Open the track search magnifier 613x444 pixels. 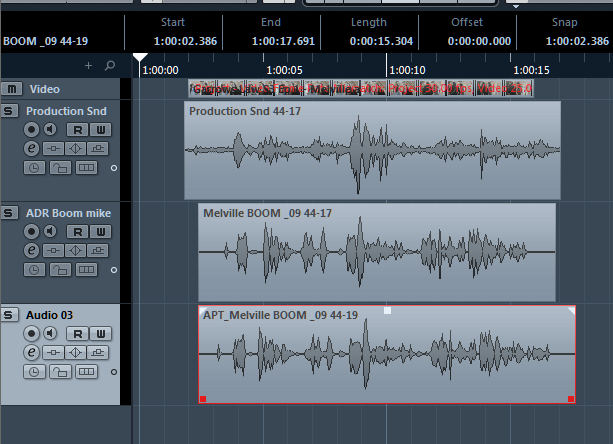click(x=109, y=65)
